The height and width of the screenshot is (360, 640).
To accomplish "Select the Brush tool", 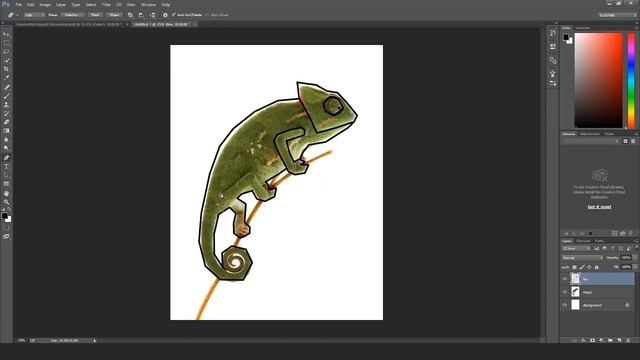I will coord(6,96).
